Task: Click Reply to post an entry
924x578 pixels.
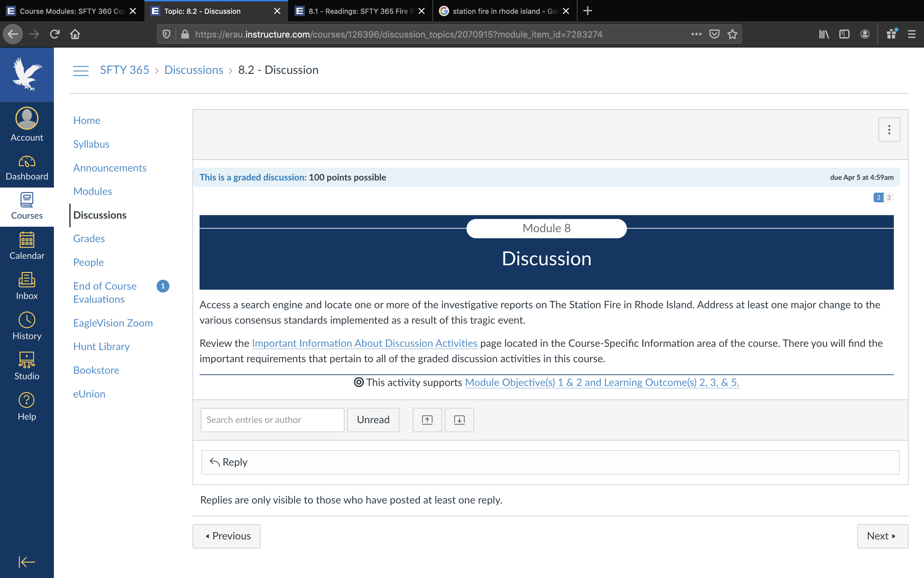Action: [550, 462]
